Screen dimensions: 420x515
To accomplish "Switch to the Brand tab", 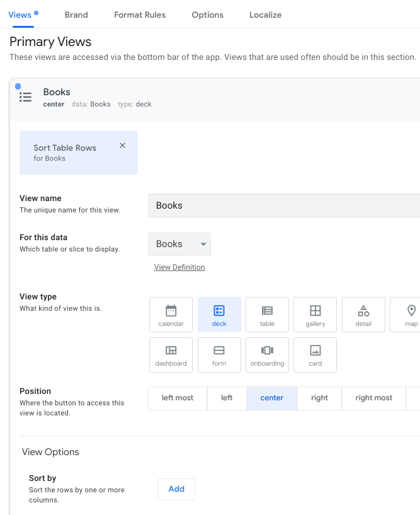I will coord(76,14).
